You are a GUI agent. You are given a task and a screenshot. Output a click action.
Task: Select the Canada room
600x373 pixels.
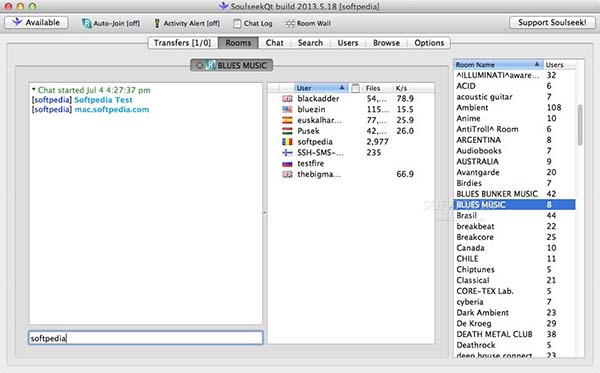pyautogui.click(x=514, y=248)
